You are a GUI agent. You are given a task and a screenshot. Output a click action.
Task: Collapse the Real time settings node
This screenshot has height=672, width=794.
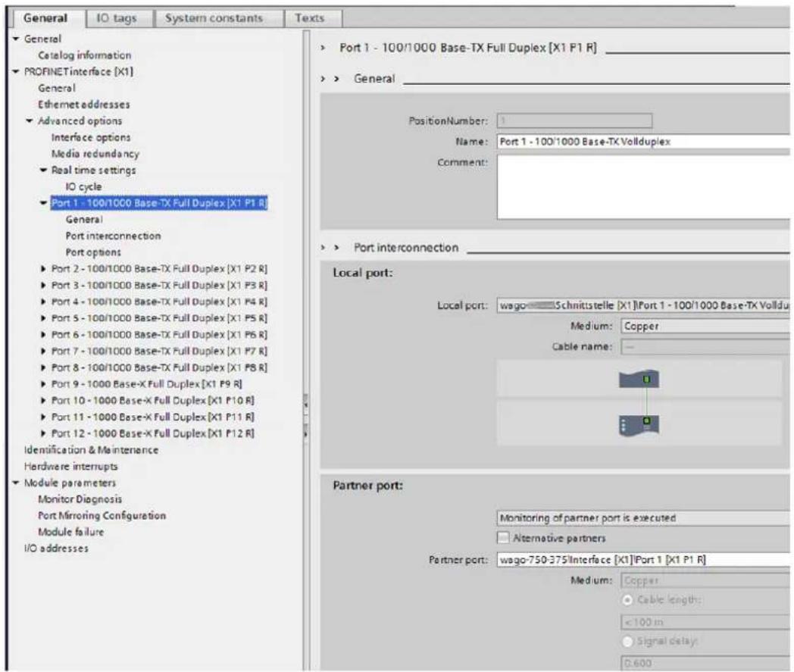pyautogui.click(x=43, y=170)
